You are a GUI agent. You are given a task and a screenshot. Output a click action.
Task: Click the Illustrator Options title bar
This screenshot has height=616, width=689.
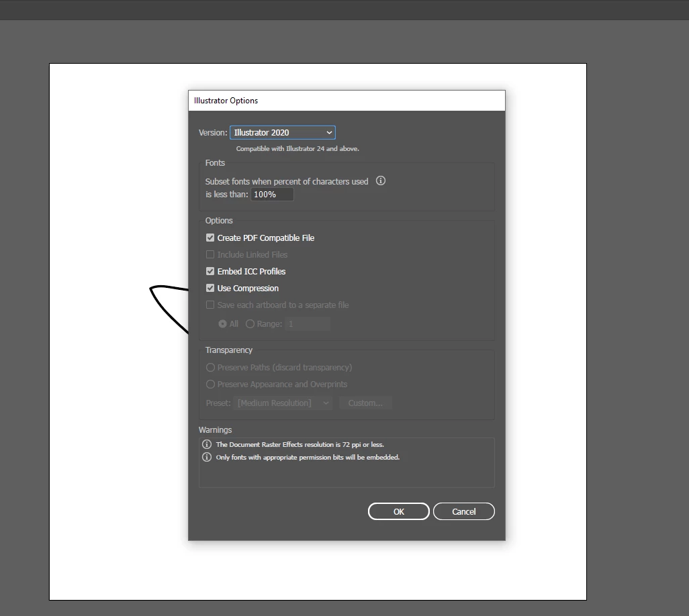click(347, 101)
